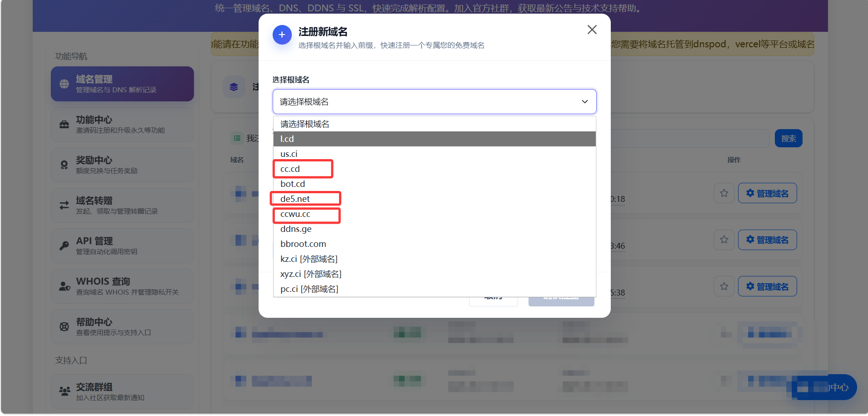Viewport: 868px width, 416px height.
Task: Select pc.ci [外部域名] option
Action: (x=434, y=289)
